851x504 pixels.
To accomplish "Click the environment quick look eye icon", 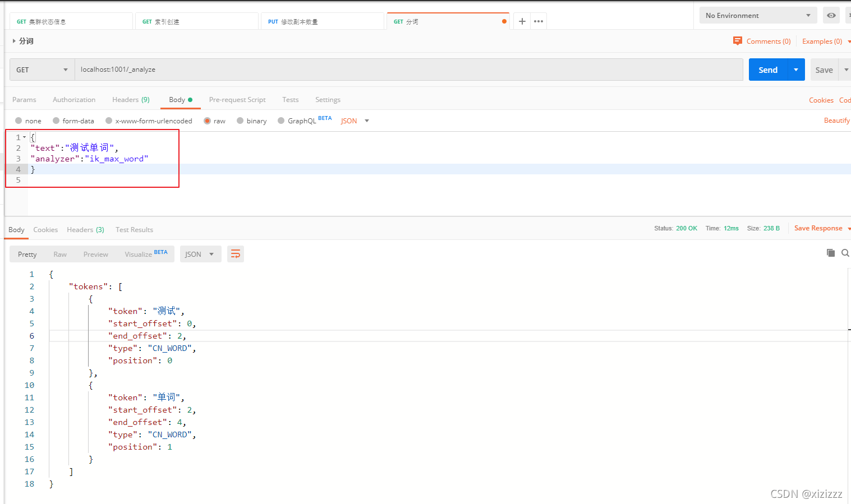I will [x=831, y=15].
